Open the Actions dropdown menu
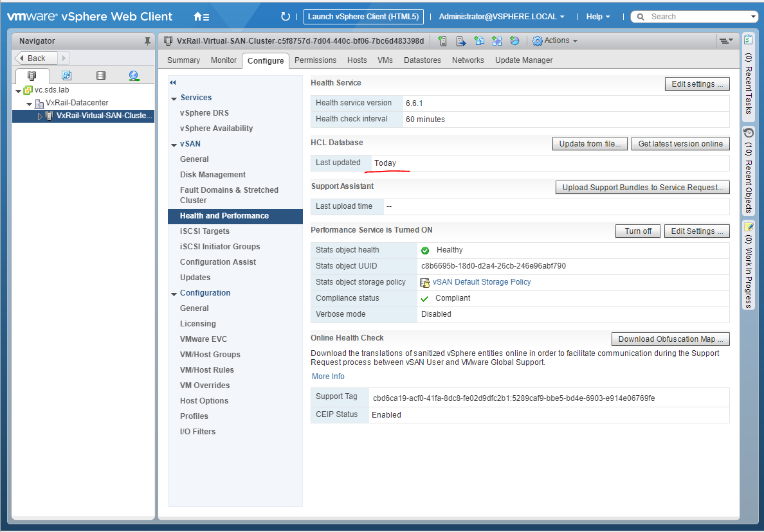764x532 pixels. click(x=555, y=41)
